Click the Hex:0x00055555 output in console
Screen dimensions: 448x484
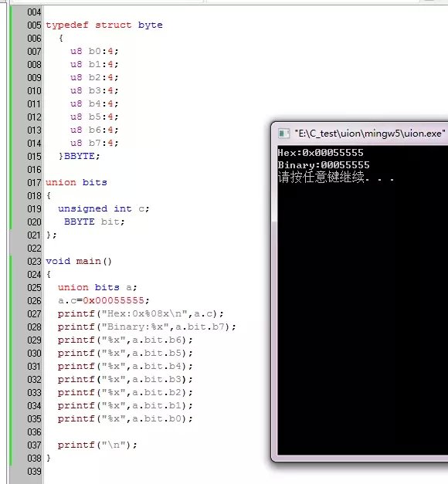tap(321, 153)
